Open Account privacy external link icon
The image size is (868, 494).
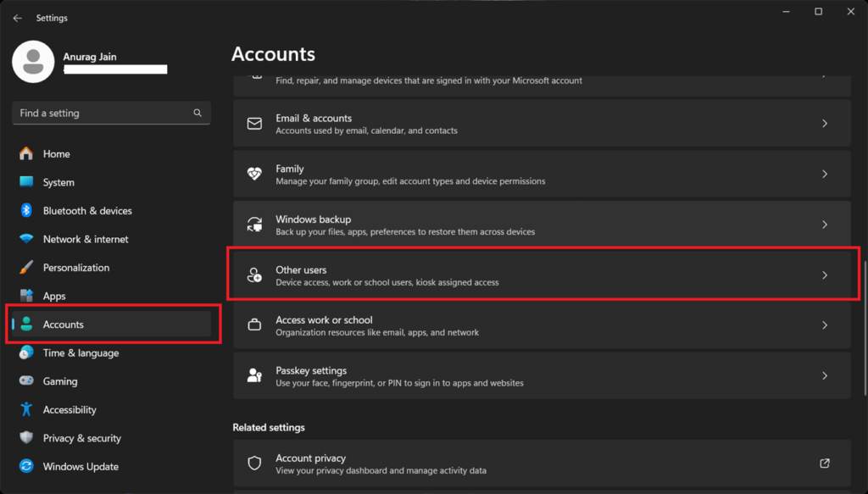click(x=825, y=463)
